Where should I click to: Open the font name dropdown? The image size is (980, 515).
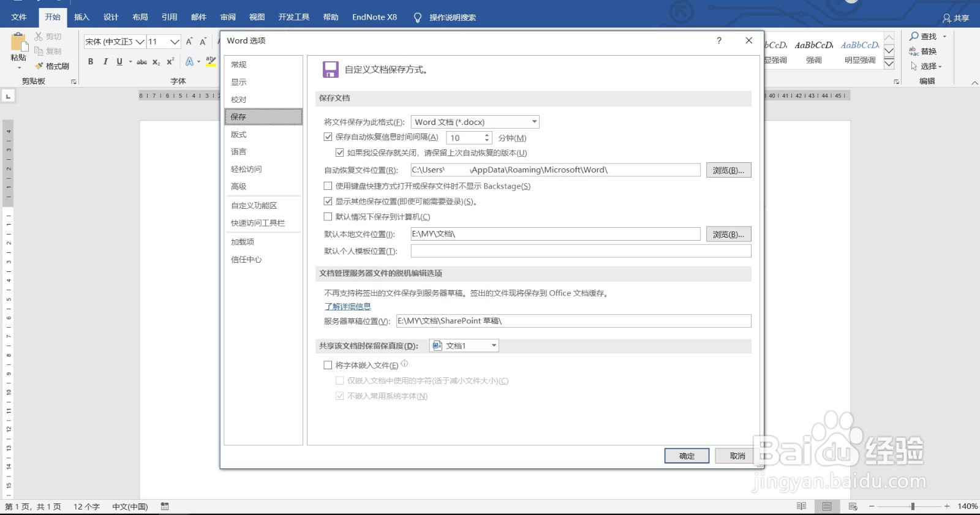pos(140,42)
